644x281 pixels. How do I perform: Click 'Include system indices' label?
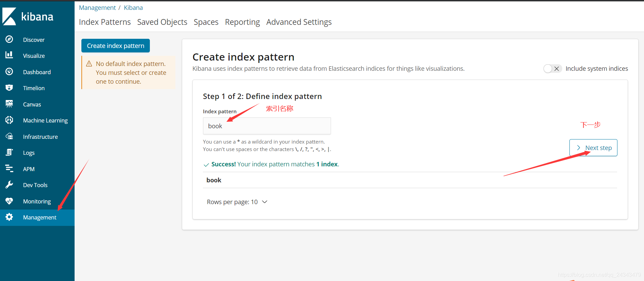[597, 69]
